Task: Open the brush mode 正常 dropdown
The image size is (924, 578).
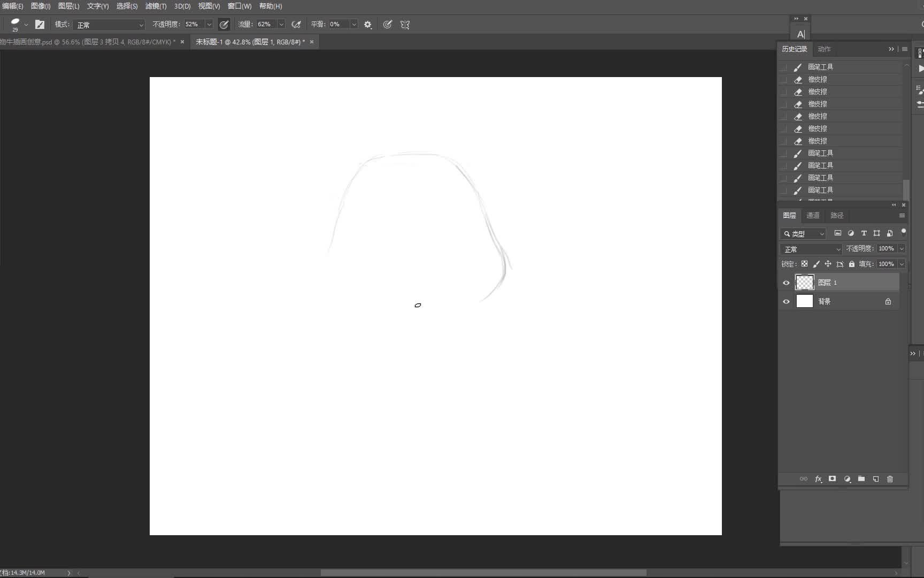Action: (x=110, y=25)
